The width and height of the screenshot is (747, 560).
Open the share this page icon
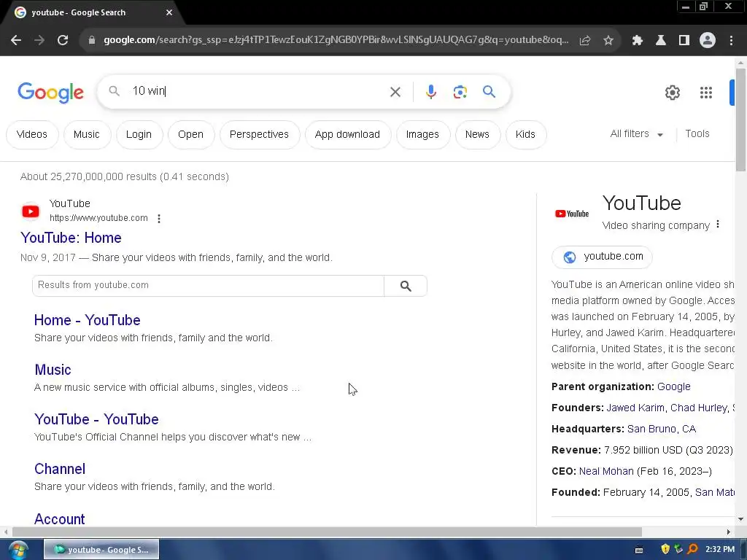point(585,41)
